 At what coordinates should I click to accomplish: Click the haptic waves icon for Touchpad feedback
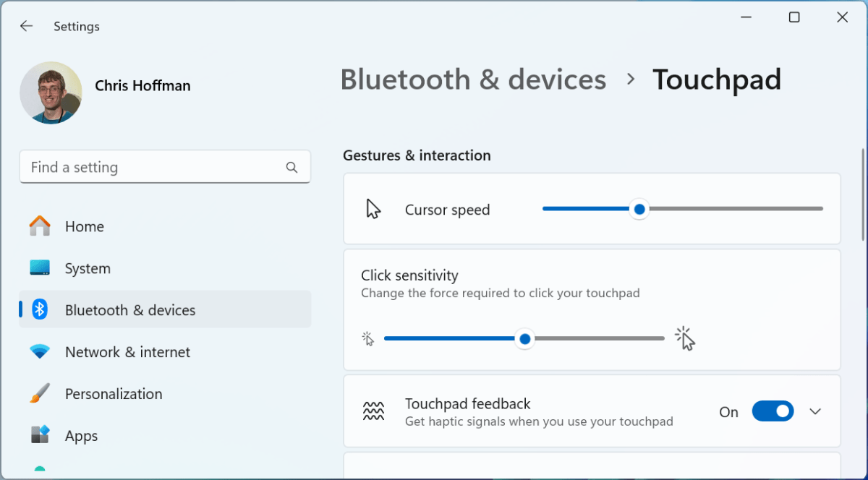373,411
